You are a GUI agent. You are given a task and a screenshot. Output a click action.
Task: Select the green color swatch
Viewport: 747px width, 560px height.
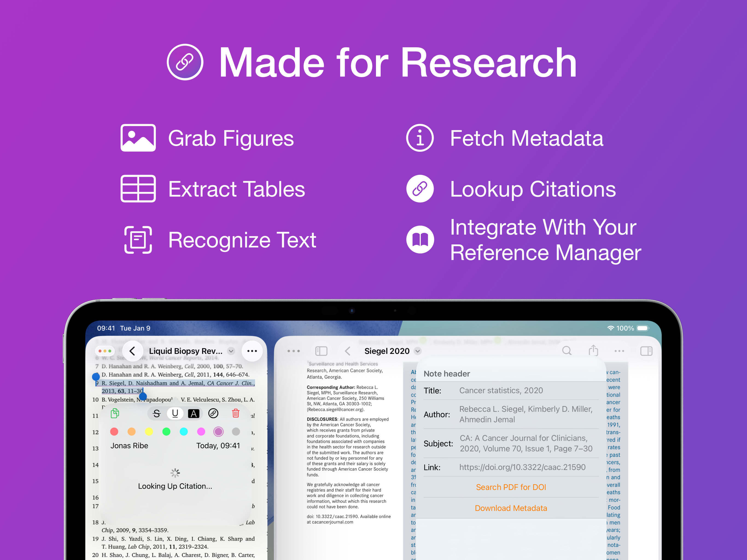click(x=166, y=431)
